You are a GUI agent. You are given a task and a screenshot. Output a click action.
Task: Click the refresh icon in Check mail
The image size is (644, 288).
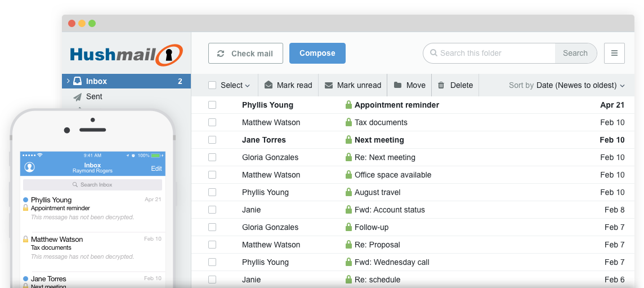pos(221,54)
